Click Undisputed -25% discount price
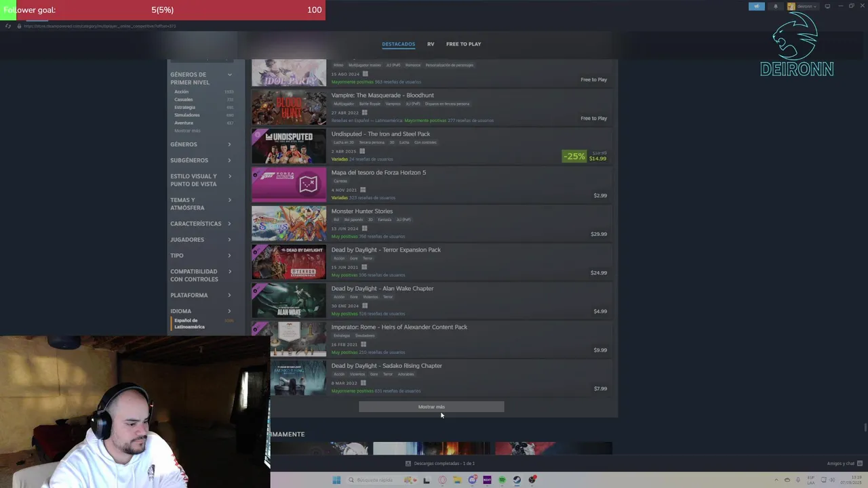 click(x=585, y=156)
